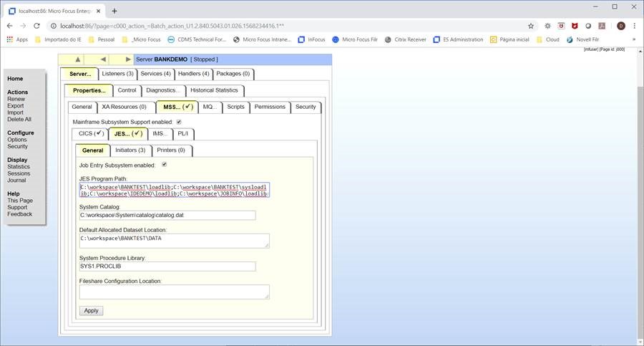Open Micro Focus Filr bookmark

[355, 39]
